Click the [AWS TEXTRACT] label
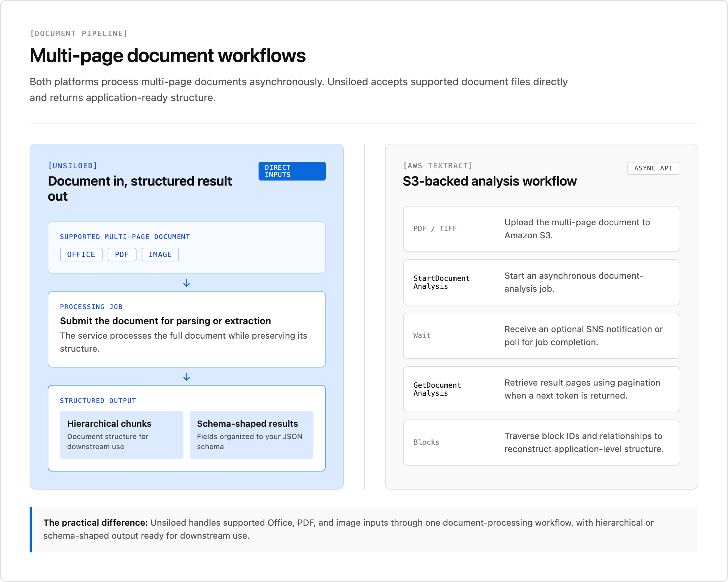The width and height of the screenshot is (728, 582). click(438, 166)
